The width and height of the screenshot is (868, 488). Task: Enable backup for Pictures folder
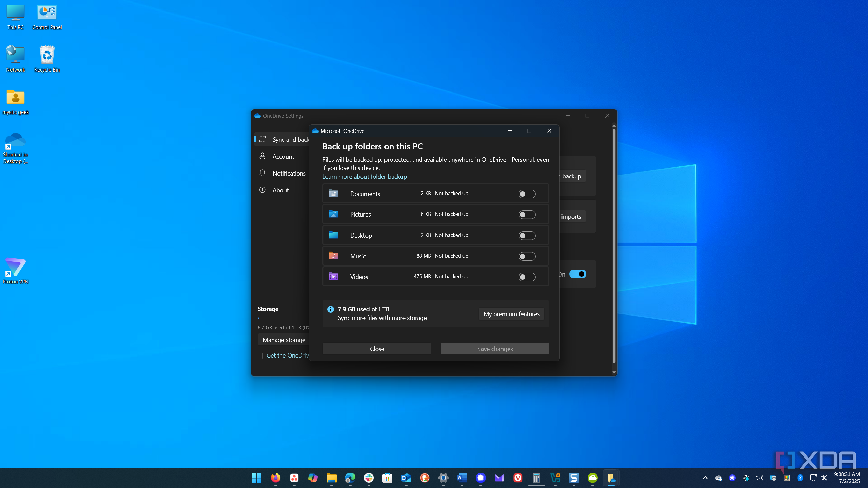point(527,215)
